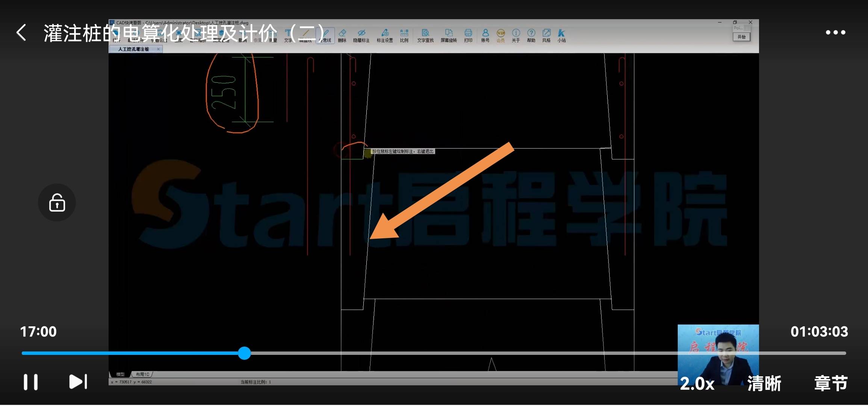
Task: Open 文字查找 text search
Action: (x=425, y=36)
